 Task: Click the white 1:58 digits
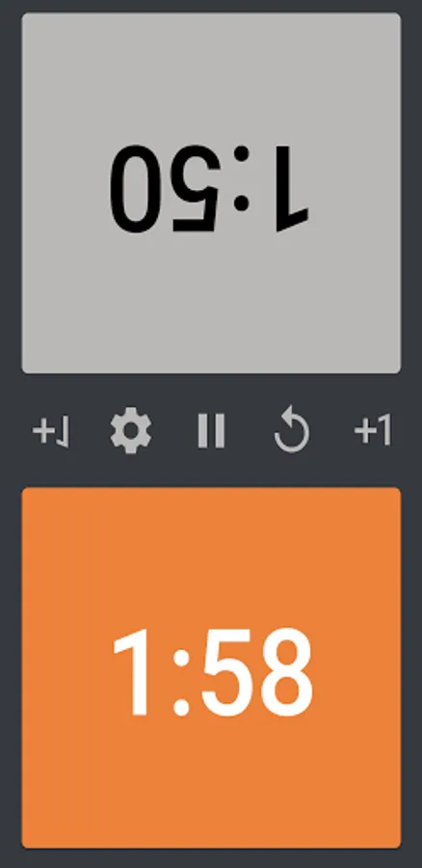pyautogui.click(x=212, y=671)
